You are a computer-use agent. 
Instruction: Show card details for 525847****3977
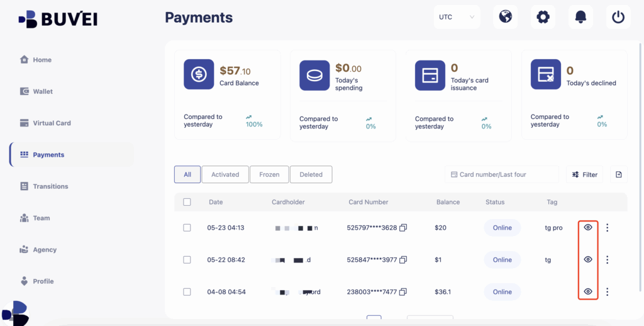[588, 259]
